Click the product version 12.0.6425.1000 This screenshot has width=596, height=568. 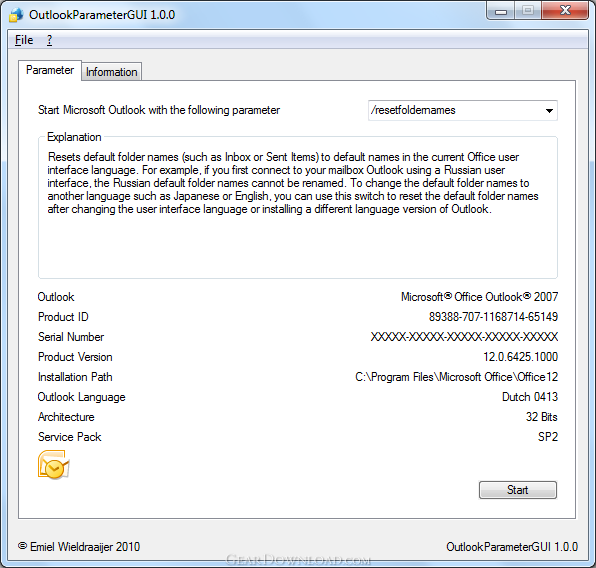click(x=520, y=357)
